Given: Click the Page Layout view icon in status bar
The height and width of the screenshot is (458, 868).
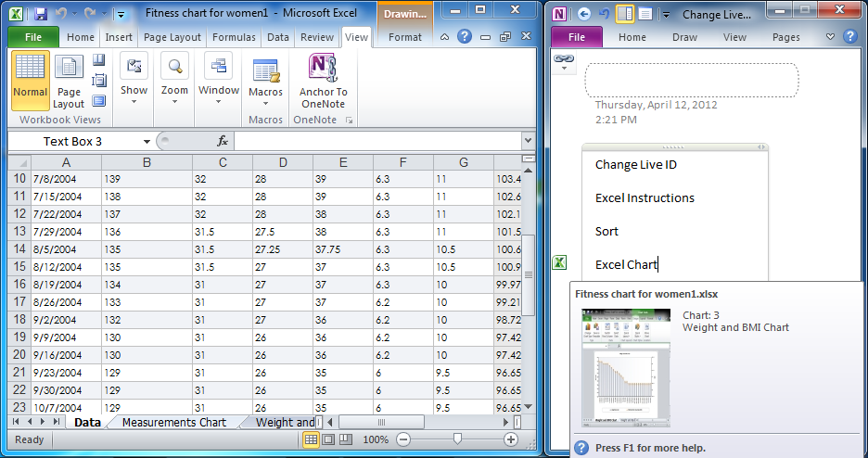Looking at the screenshot, I should click(x=328, y=439).
